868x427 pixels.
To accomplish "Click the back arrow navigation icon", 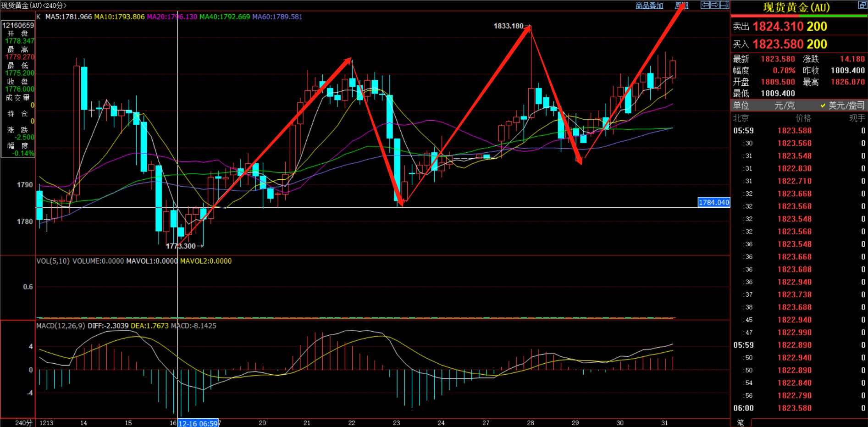I will tap(705, 5).
